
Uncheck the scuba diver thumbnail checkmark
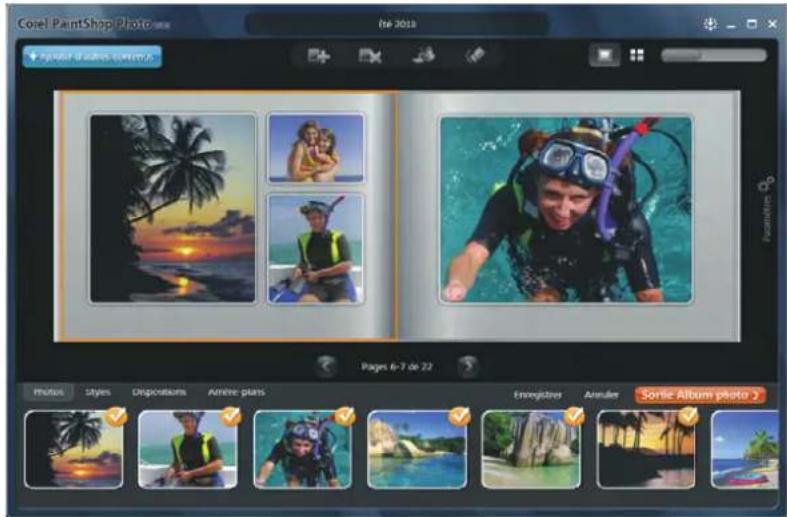[345, 417]
